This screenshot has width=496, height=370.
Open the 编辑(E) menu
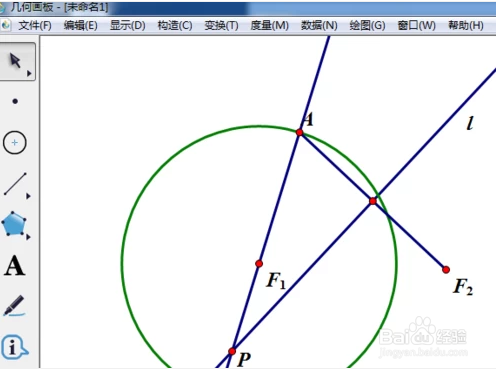pyautogui.click(x=81, y=25)
